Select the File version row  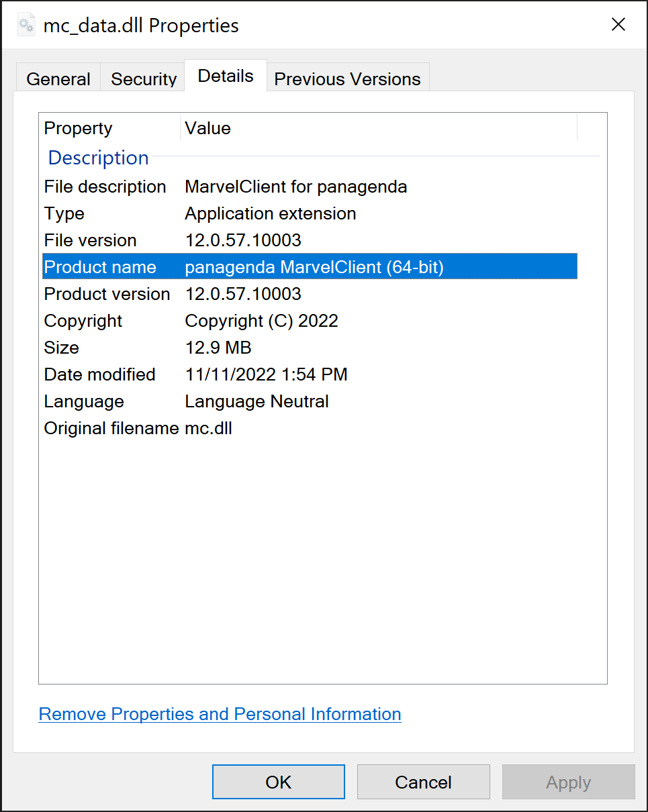pyautogui.click(x=310, y=240)
